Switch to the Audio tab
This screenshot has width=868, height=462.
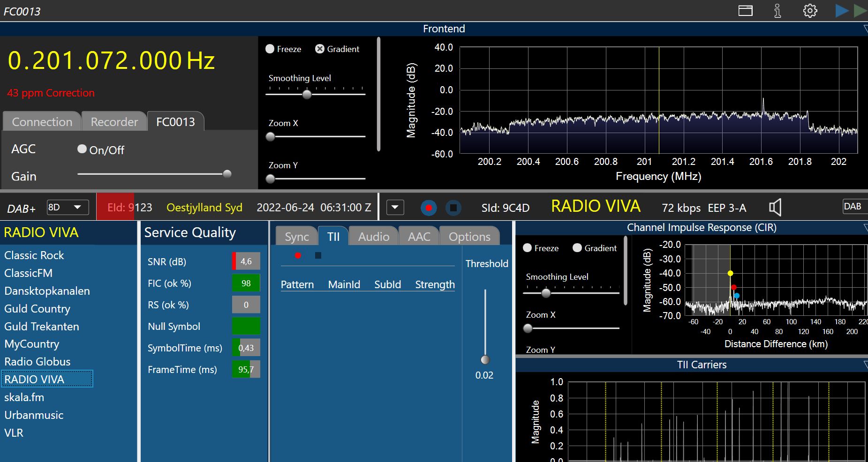(x=373, y=237)
